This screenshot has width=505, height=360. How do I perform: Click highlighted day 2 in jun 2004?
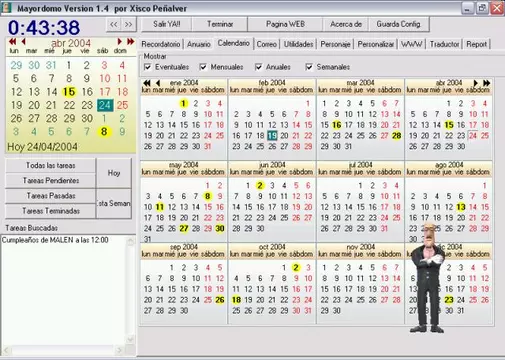click(260, 186)
